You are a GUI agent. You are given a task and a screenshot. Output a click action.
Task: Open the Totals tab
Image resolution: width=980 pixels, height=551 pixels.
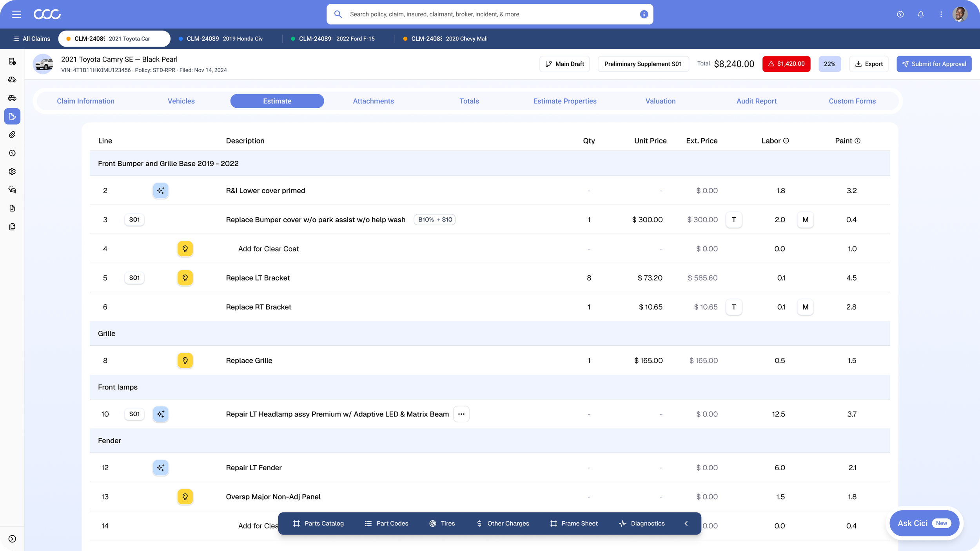click(x=469, y=101)
